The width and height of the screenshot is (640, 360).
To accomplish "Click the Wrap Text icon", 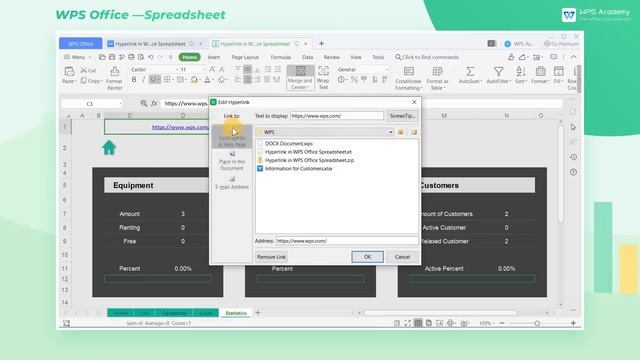I will [x=323, y=71].
